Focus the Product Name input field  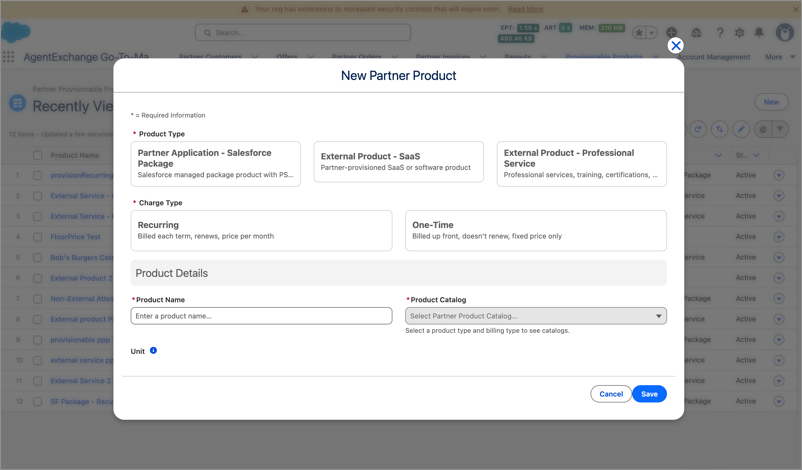261,316
